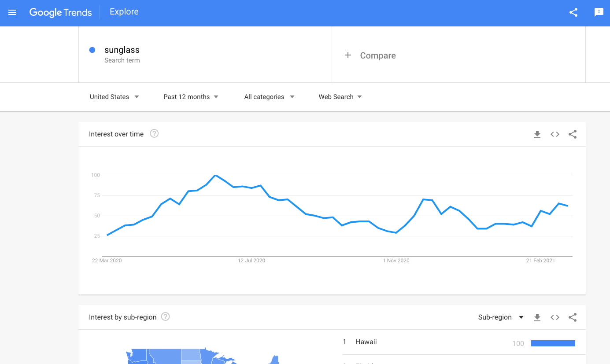Expand the All categories dropdown

tap(269, 96)
